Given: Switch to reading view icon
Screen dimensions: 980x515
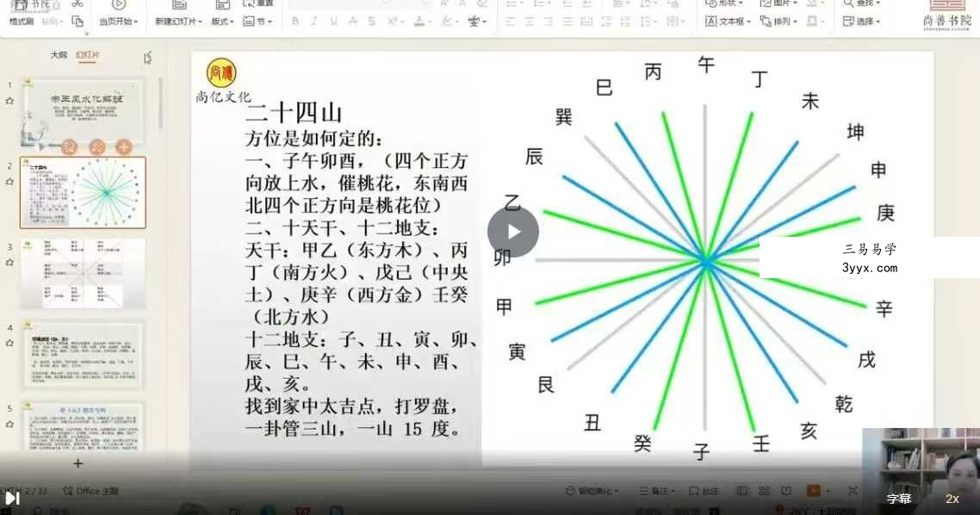Looking at the screenshot, I should (x=785, y=491).
